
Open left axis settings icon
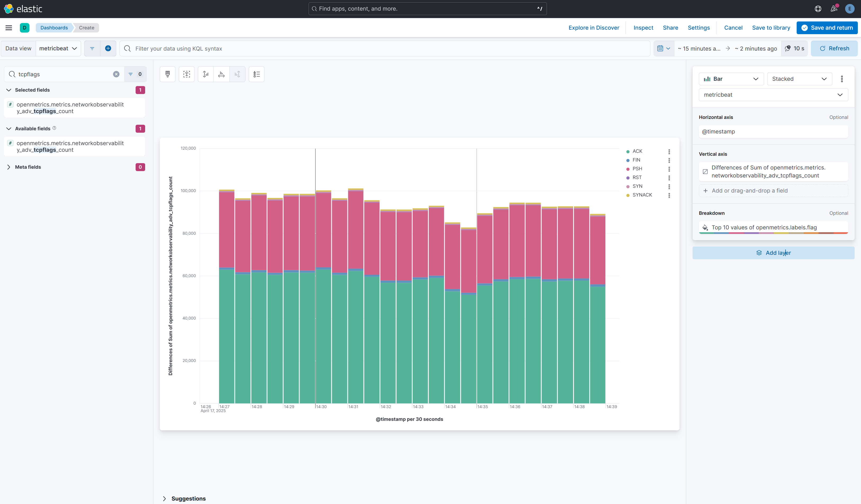tap(206, 74)
